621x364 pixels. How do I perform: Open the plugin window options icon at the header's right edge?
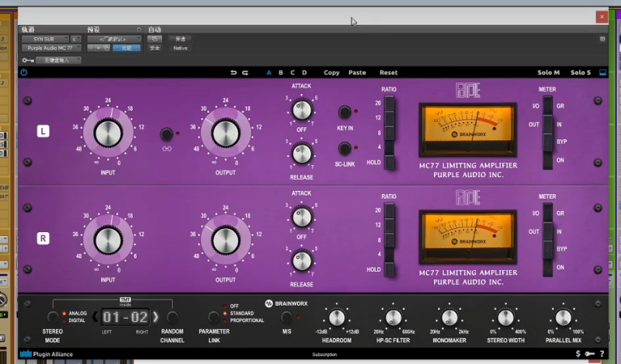click(602, 39)
